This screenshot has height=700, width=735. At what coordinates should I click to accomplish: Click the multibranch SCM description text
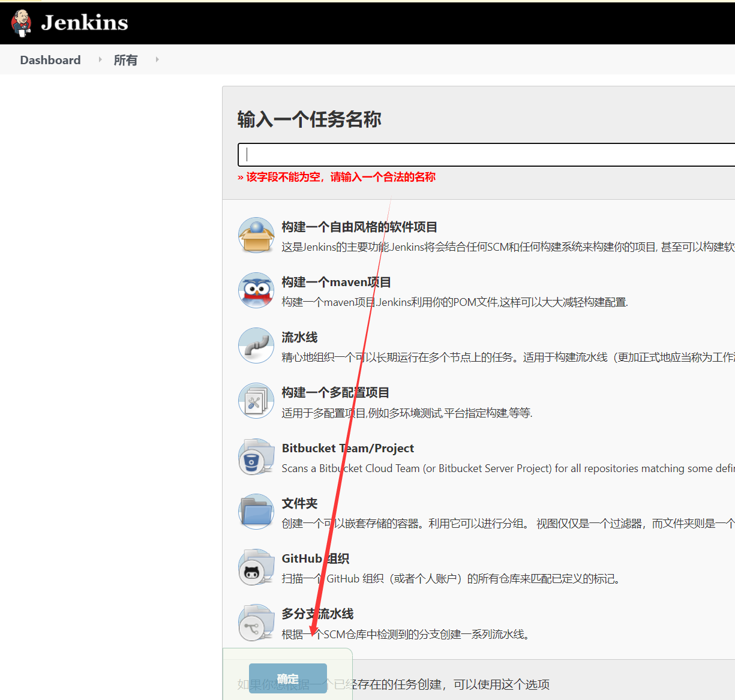coord(406,634)
